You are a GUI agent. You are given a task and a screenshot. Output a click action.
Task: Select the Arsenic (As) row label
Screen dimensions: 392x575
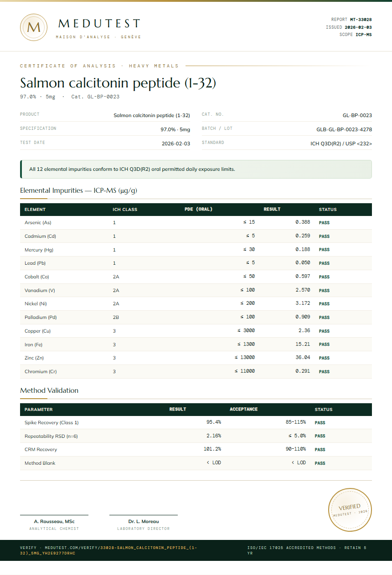[38, 223]
